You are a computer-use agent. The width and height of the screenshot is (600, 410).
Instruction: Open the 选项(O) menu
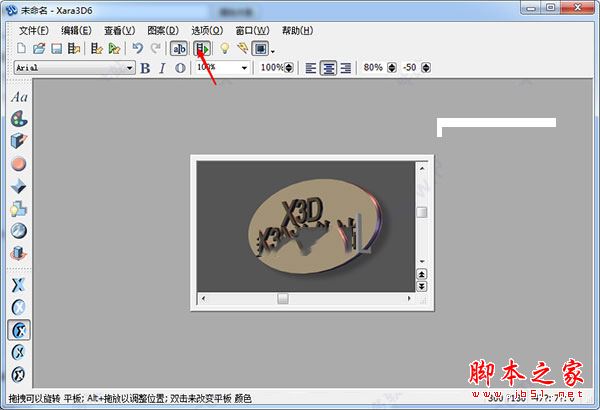(207, 31)
